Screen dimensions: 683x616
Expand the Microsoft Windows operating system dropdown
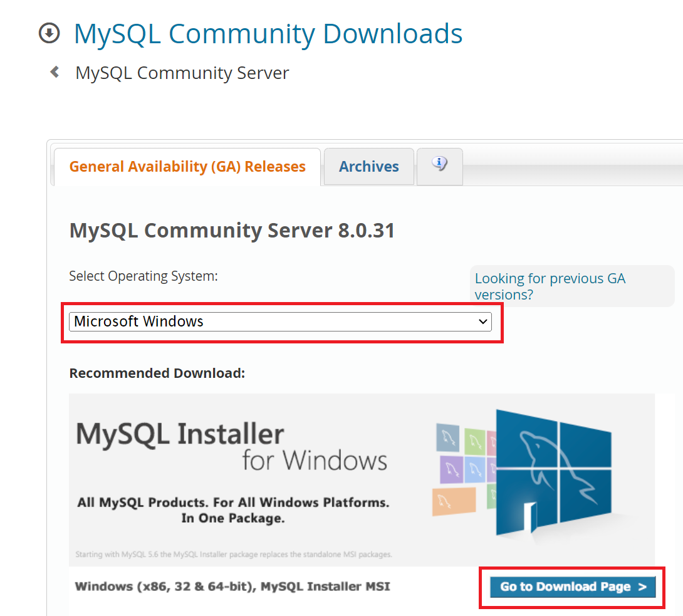click(280, 321)
